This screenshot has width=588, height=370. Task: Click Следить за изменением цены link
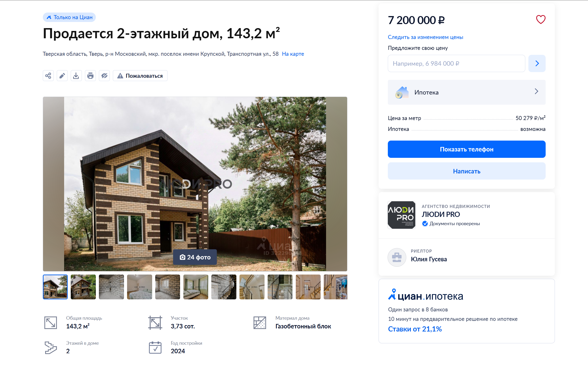click(x=425, y=37)
